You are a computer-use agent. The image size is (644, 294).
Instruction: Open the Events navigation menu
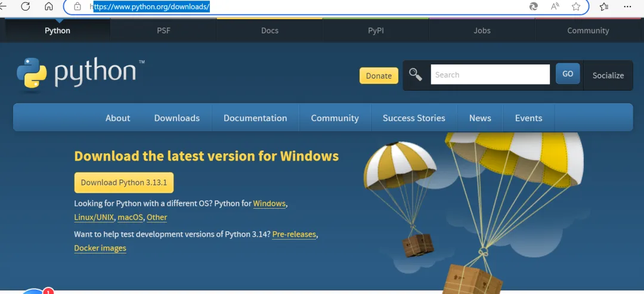pyautogui.click(x=528, y=118)
